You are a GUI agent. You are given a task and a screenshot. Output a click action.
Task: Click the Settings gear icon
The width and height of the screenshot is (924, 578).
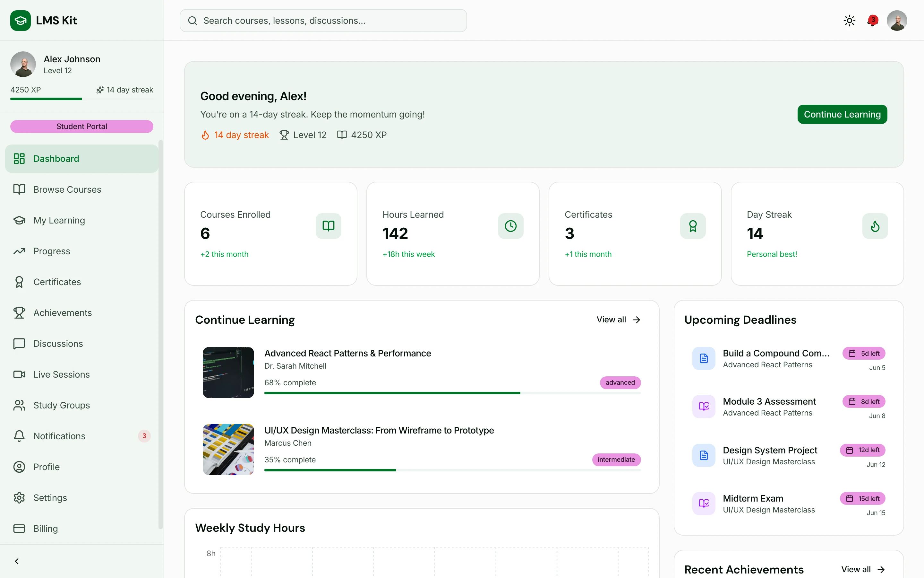click(x=19, y=498)
